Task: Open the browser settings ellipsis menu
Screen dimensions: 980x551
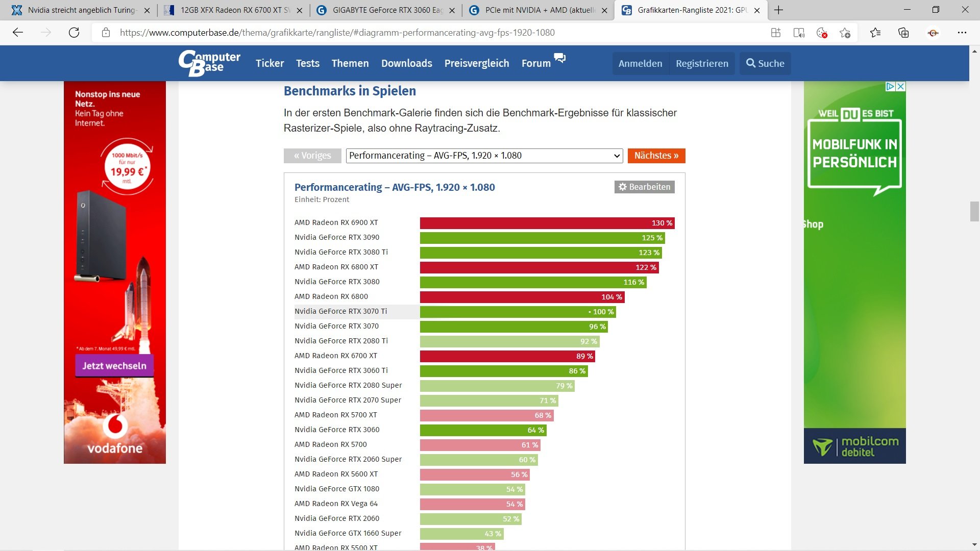Action: [962, 33]
